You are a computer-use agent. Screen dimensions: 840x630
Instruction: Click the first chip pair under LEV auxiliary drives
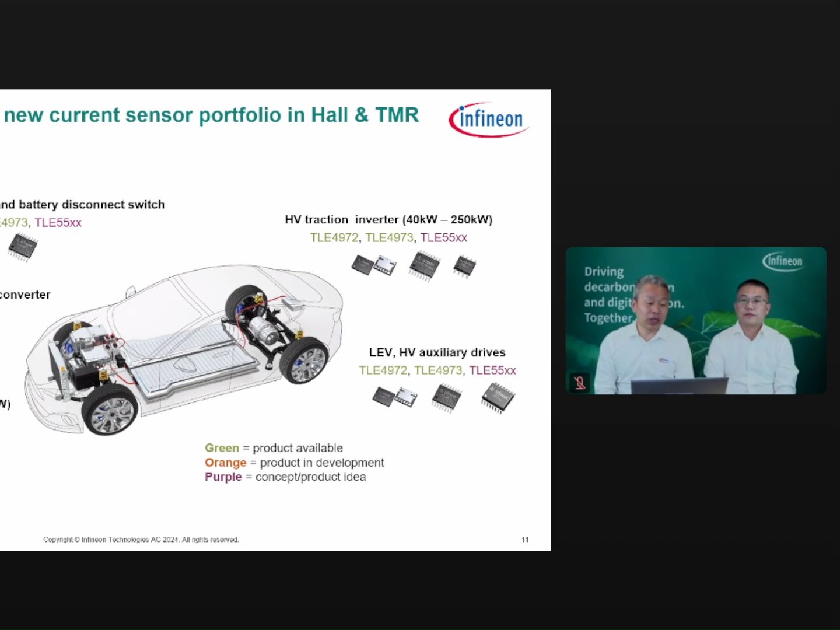click(x=395, y=398)
